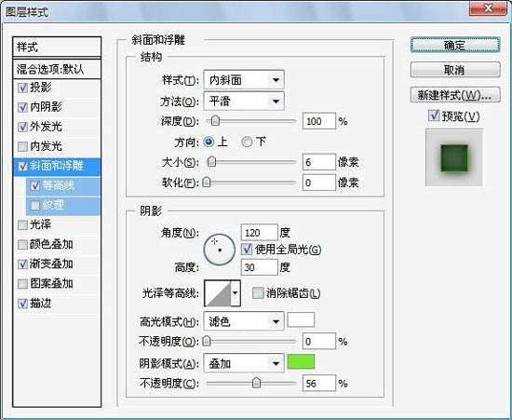
Task: Click the 光泽等高线 contour thumbnail
Action: coord(218,293)
